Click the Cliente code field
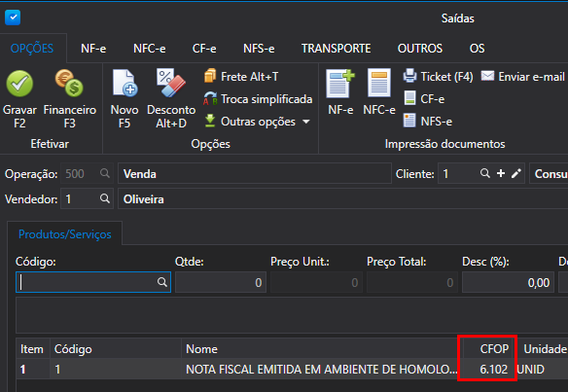This screenshot has width=568, height=392. click(x=481, y=173)
